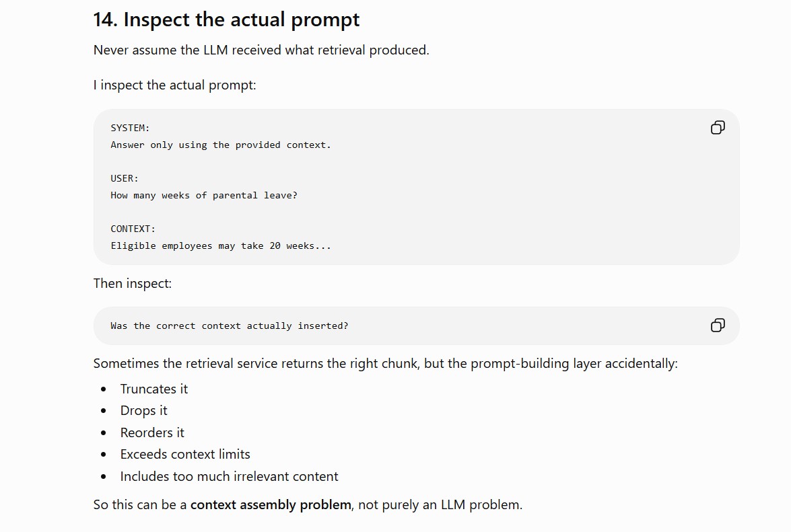Screen dimensions: 791x532
Task: Copy the 'Was the correct context' snippet
Action: [x=718, y=326]
